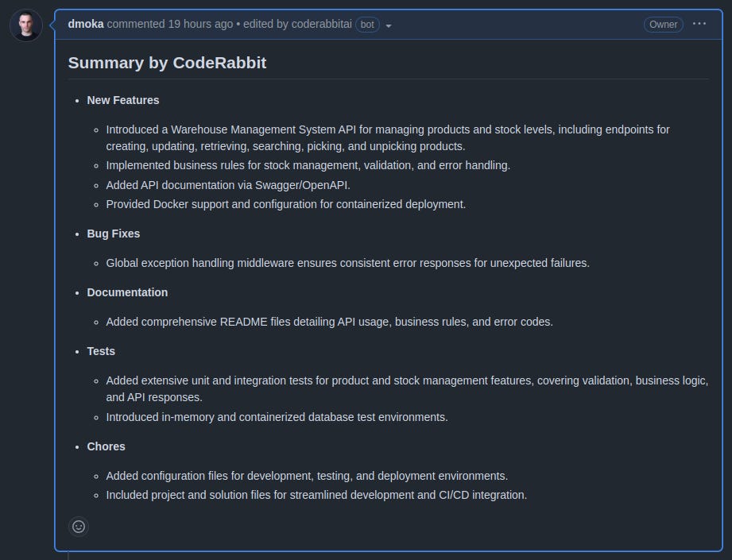
Task: Select the 'Tests' section title
Action: point(101,351)
